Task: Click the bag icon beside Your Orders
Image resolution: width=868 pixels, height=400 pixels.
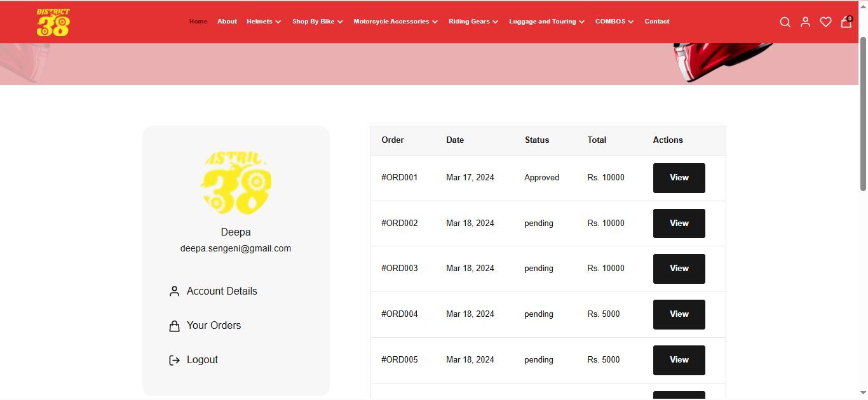Action: pos(174,326)
